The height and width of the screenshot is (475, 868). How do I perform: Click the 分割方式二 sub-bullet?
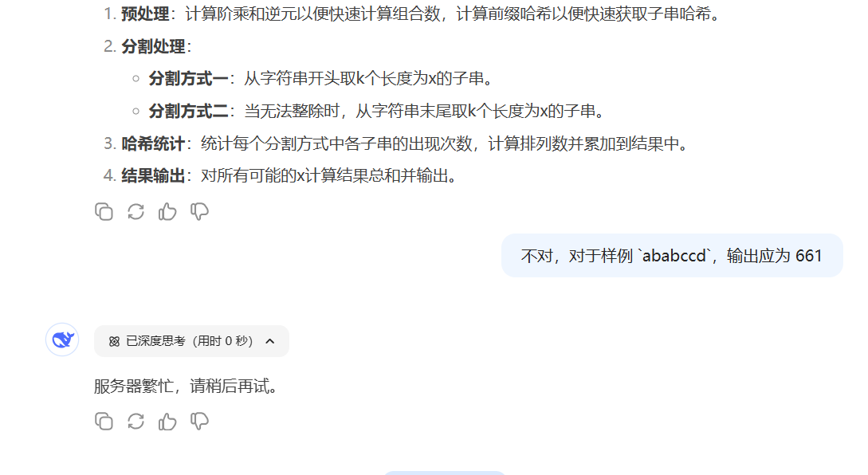(188, 112)
